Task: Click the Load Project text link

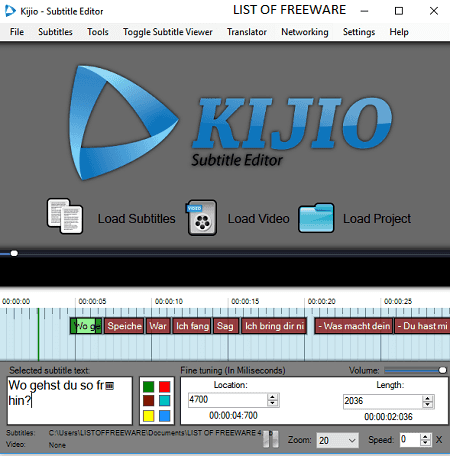Action: click(377, 219)
